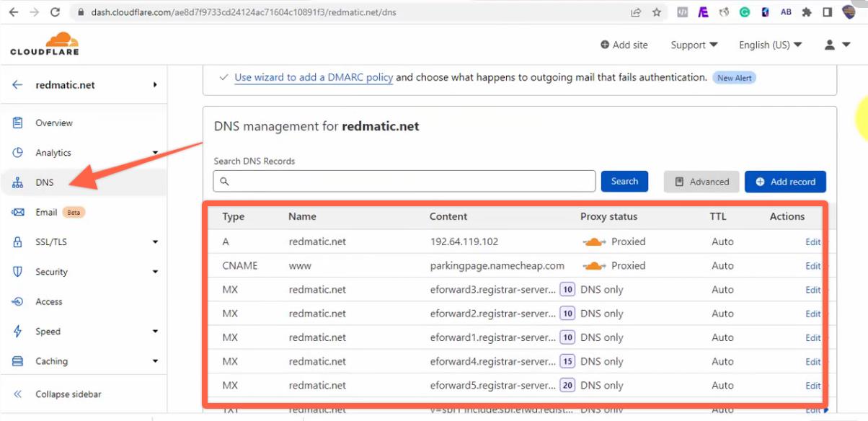Select DNS in the sidebar
868x421 pixels.
84,182
